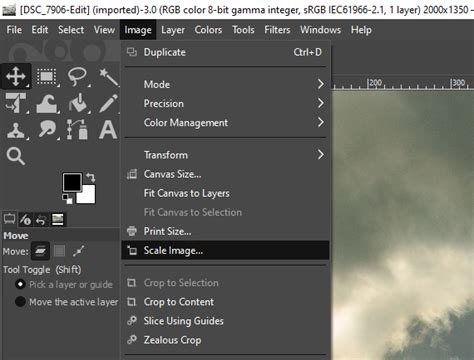Select the Move tool in toolbox
Screen dimensions: 474x360
(x=16, y=76)
